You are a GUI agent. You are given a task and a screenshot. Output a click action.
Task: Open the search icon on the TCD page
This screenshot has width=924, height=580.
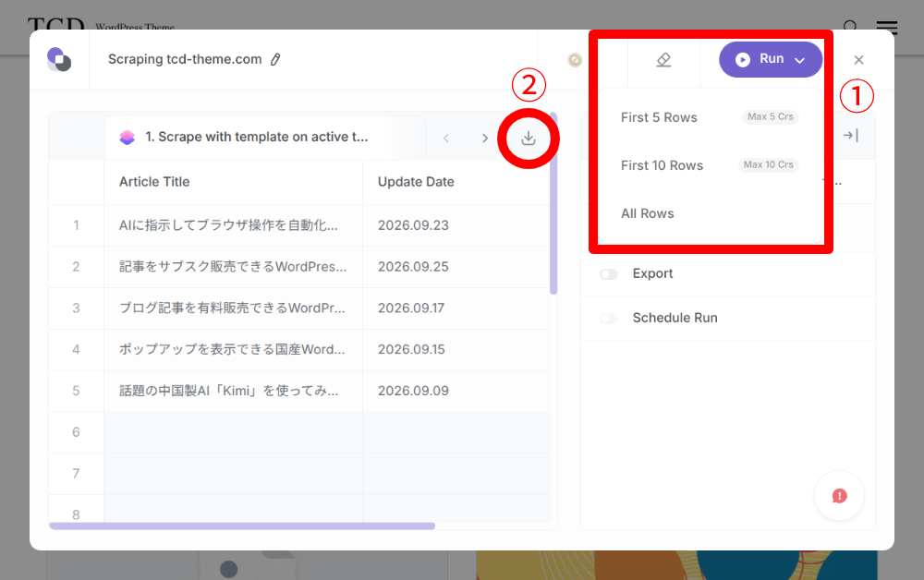[850, 27]
